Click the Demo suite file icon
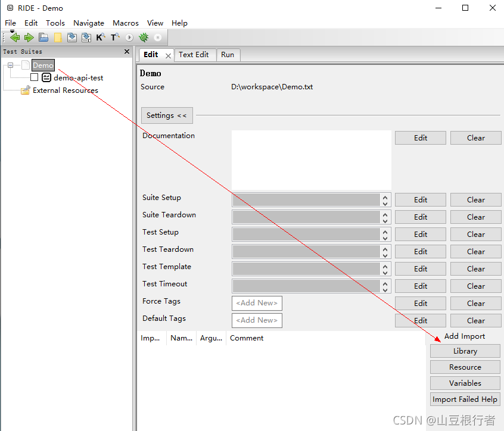Viewport: 504px width, 431px height. 26,65
